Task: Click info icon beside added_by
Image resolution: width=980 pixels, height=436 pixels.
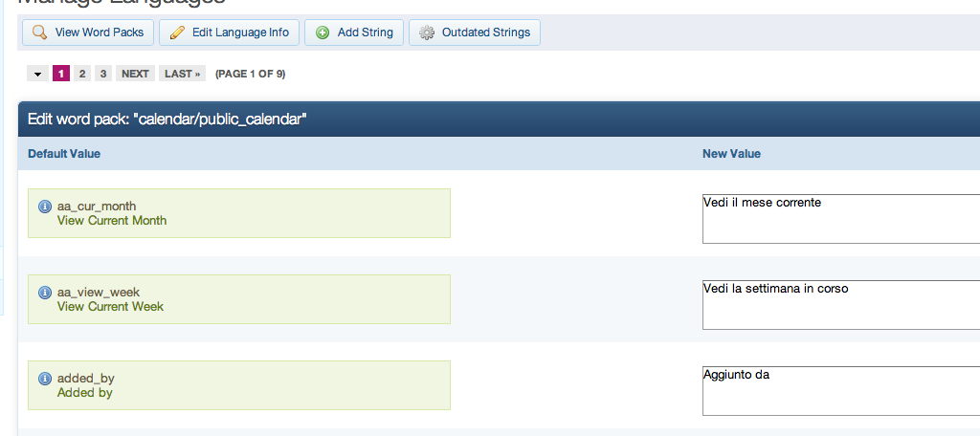Action: pyautogui.click(x=44, y=379)
